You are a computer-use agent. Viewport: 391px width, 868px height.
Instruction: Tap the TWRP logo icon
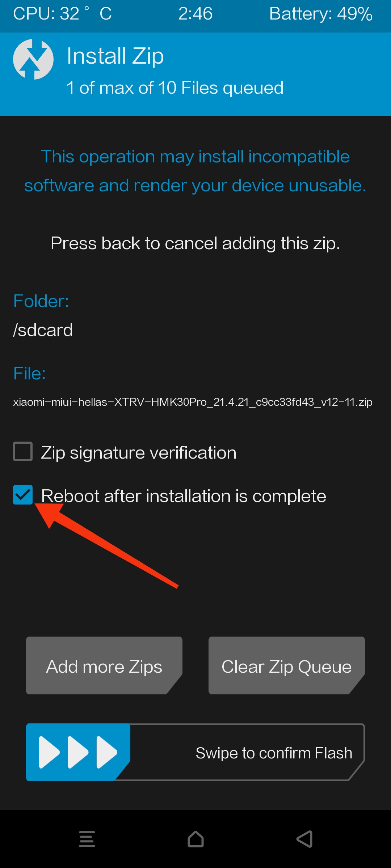point(33,59)
